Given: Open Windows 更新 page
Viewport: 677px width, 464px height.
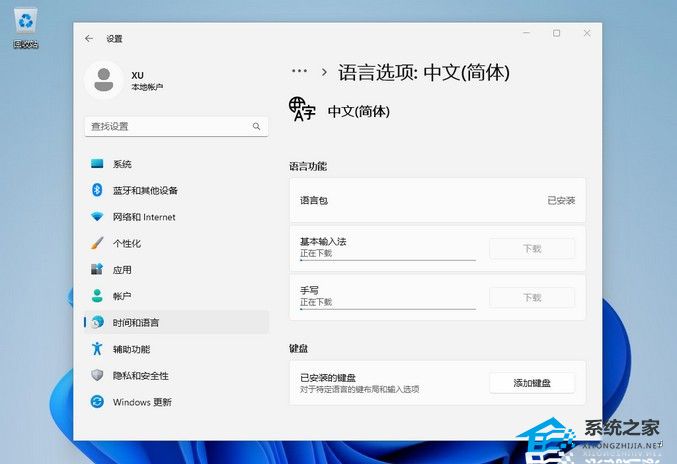Looking at the screenshot, I should coord(177,402).
